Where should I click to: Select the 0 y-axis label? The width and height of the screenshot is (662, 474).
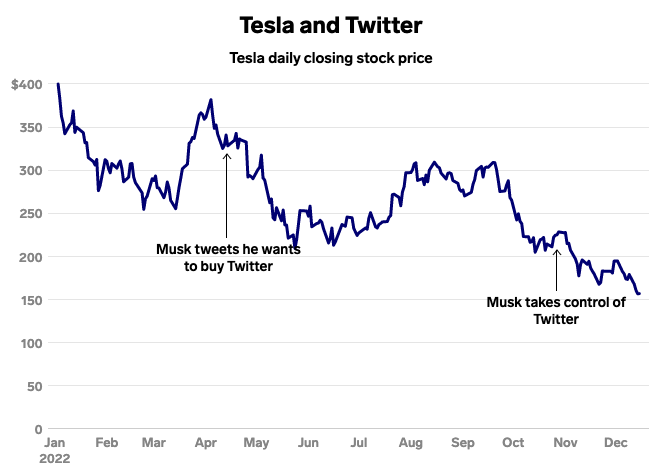[x=38, y=429]
